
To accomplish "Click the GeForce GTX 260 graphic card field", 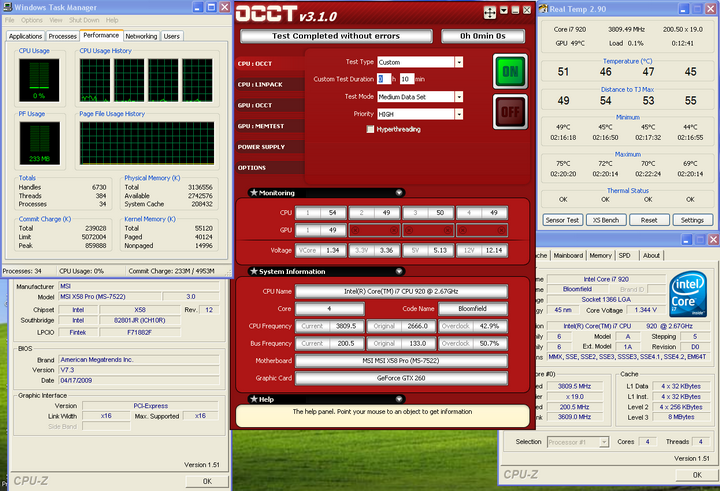I will click(x=401, y=378).
